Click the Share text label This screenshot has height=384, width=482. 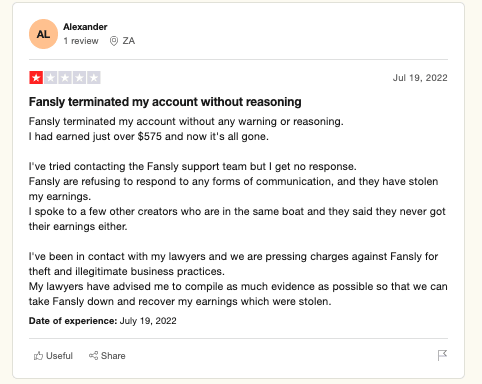(113, 356)
